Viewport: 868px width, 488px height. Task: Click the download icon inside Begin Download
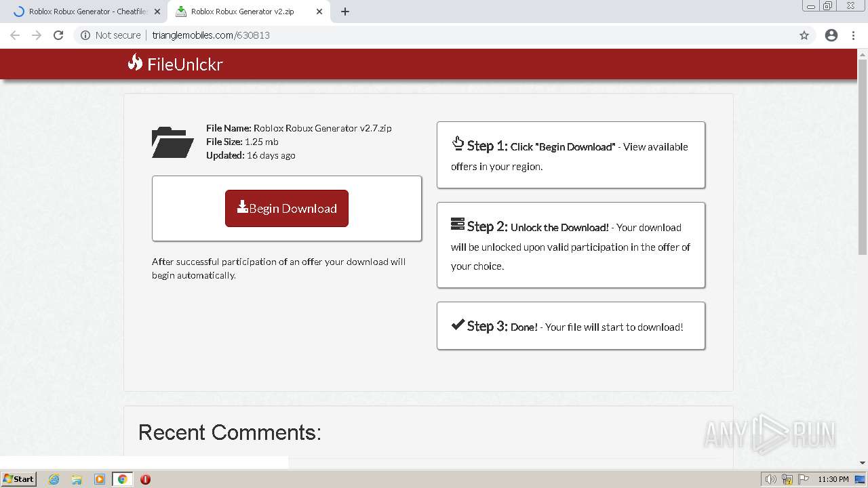pos(242,207)
